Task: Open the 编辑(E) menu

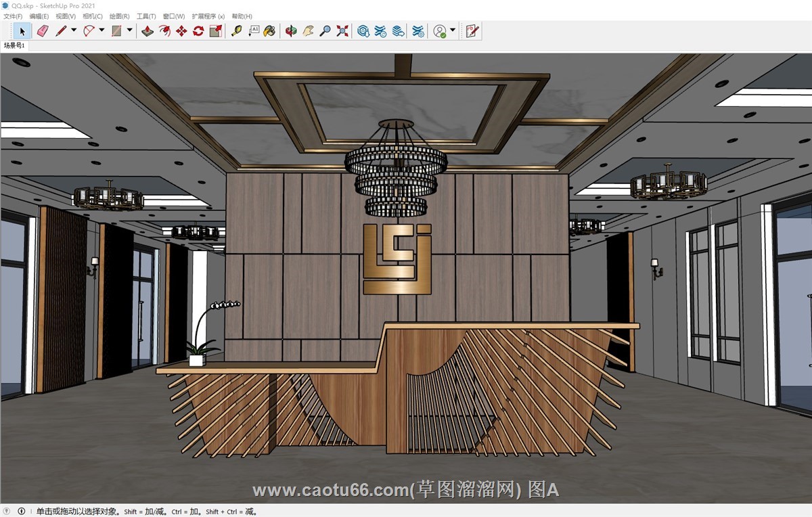Action: tap(39, 16)
